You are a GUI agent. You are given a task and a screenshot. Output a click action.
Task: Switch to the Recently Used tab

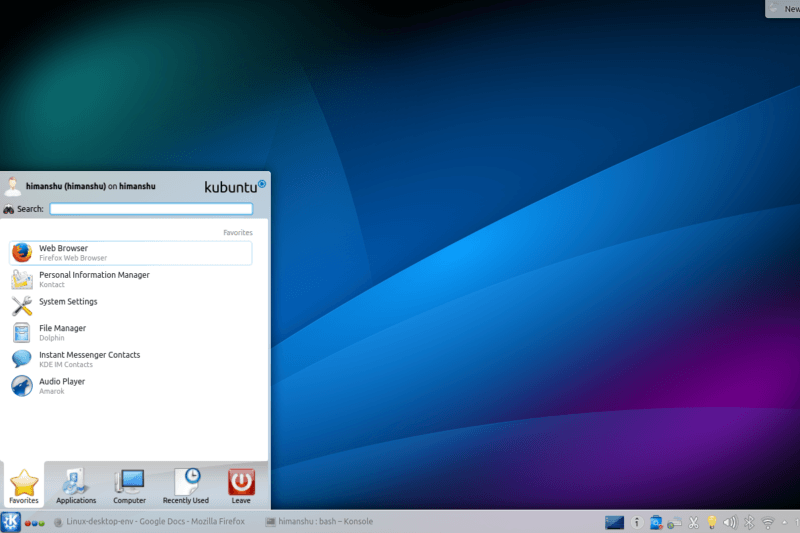[186, 486]
